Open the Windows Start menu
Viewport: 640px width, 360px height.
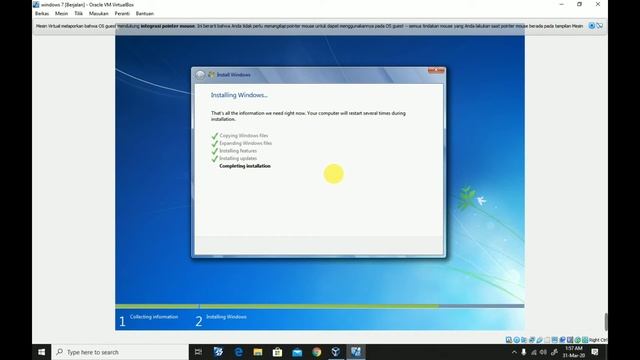tap(42, 352)
